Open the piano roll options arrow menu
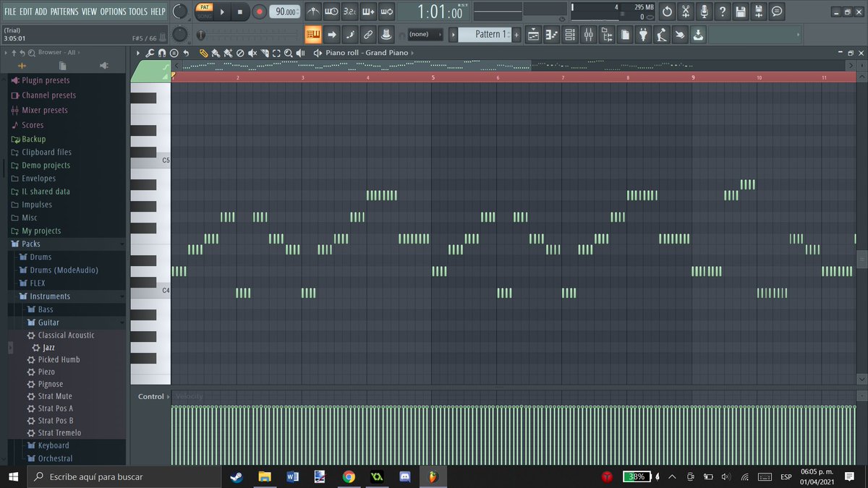868x488 pixels. [138, 53]
